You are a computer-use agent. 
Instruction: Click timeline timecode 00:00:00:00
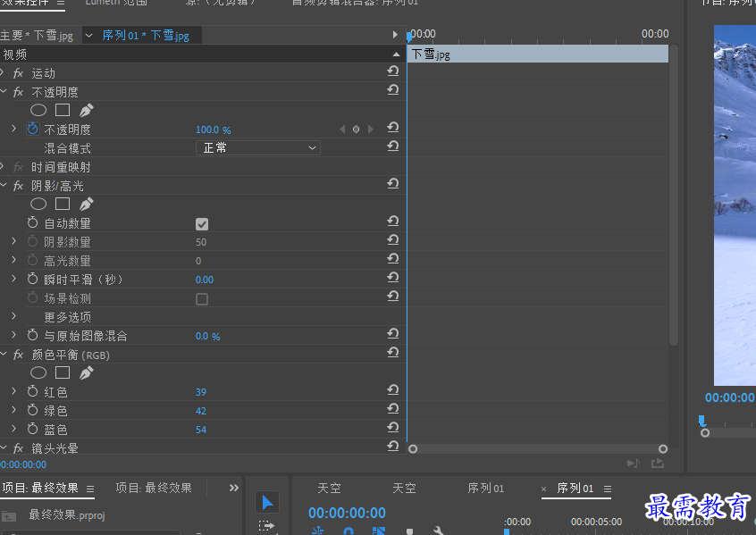347,513
